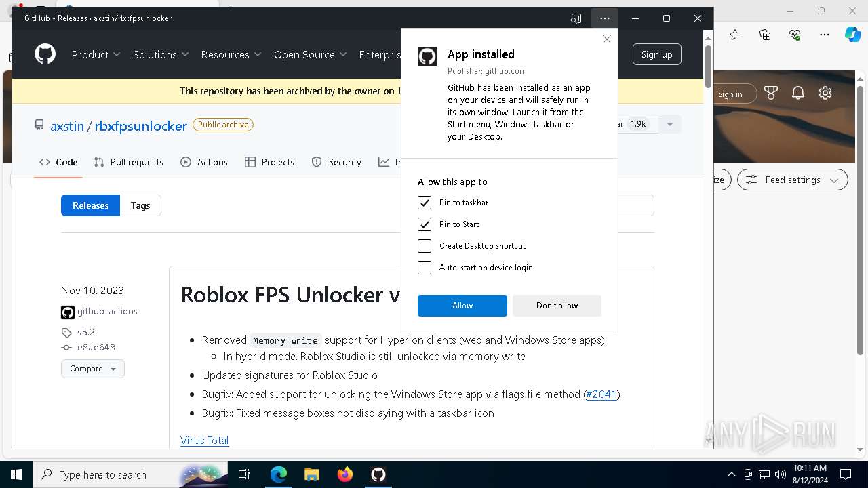Open File Explorer from taskbar

coord(311,474)
